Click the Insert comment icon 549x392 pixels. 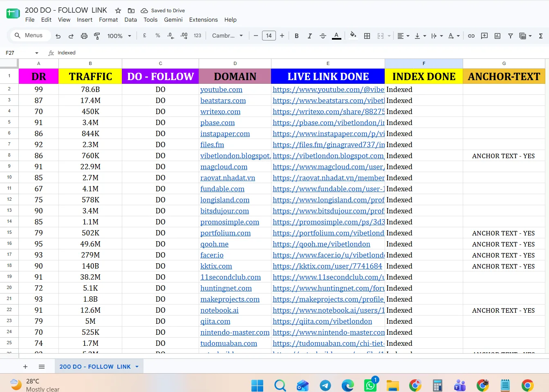[x=484, y=36]
